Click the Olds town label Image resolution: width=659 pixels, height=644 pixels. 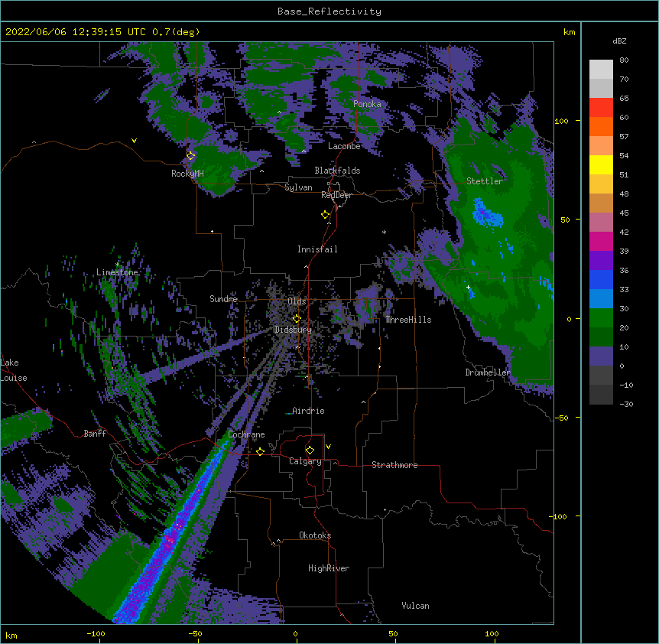[x=297, y=301]
